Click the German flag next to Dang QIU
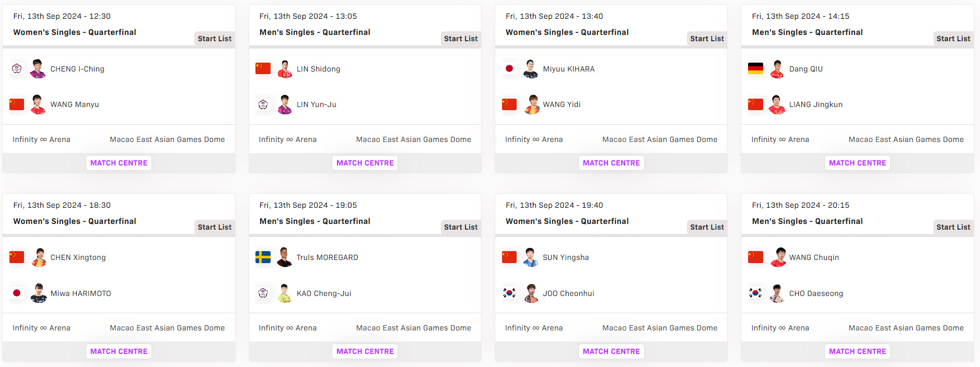Screen dimensions: 980x367 point(755,68)
